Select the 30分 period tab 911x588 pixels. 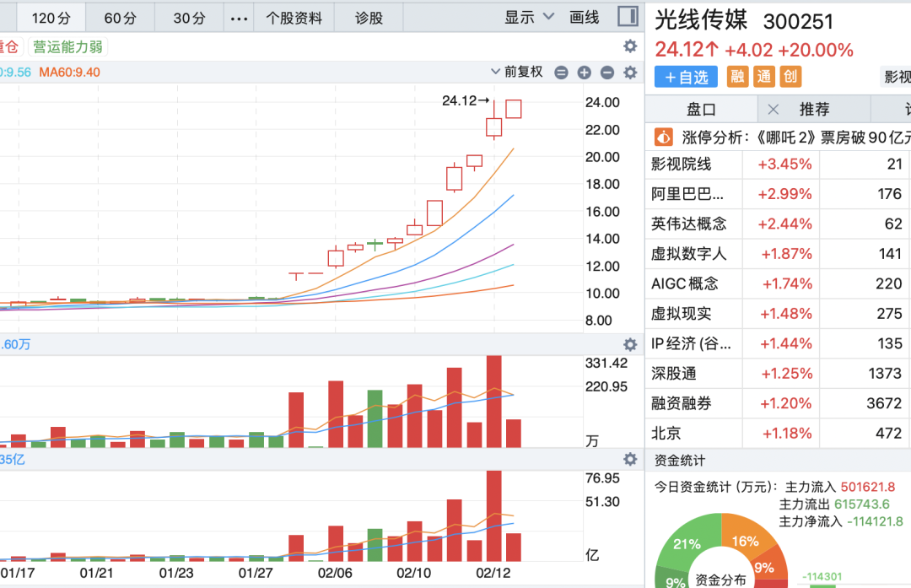(x=190, y=18)
